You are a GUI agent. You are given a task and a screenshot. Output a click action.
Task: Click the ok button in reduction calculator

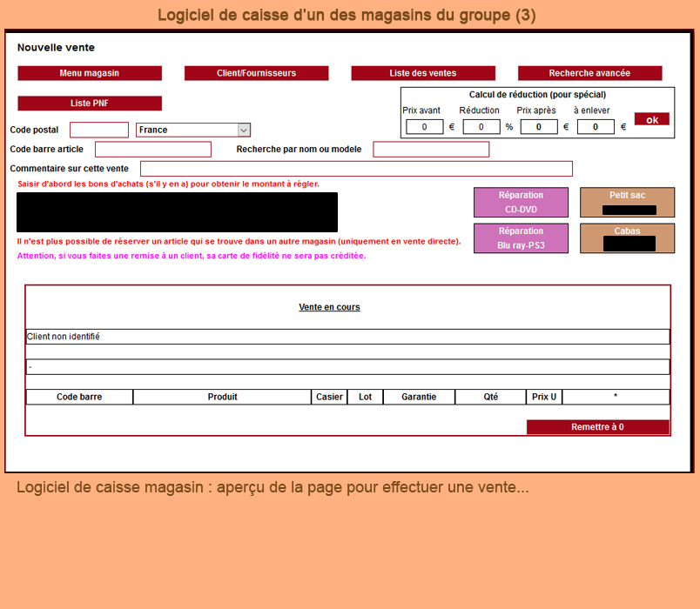652,119
